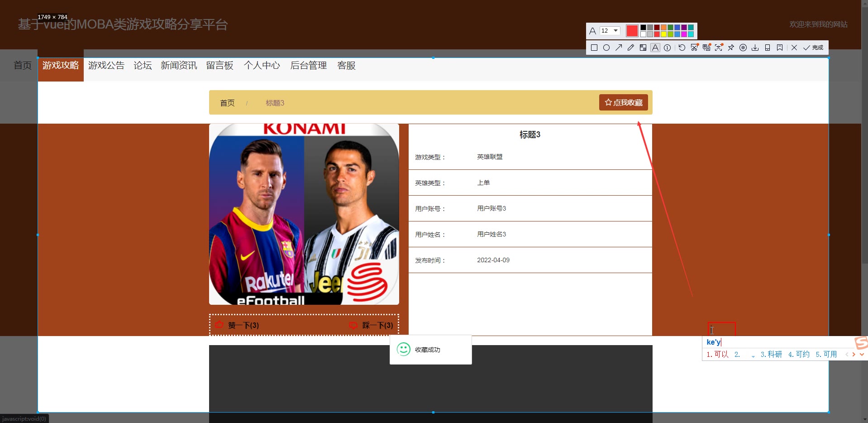This screenshot has height=423, width=868.
Task: Open 后台管理 in navigation
Action: tap(309, 66)
